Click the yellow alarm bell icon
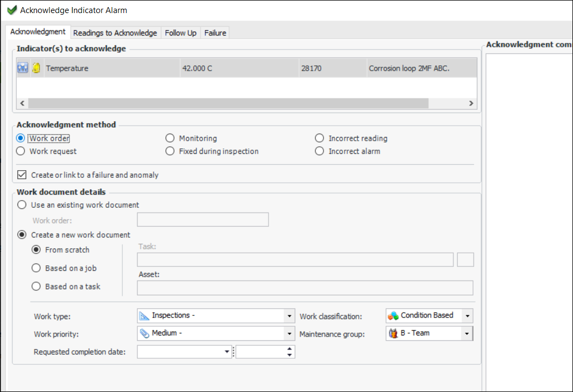The image size is (573, 392). coord(36,68)
